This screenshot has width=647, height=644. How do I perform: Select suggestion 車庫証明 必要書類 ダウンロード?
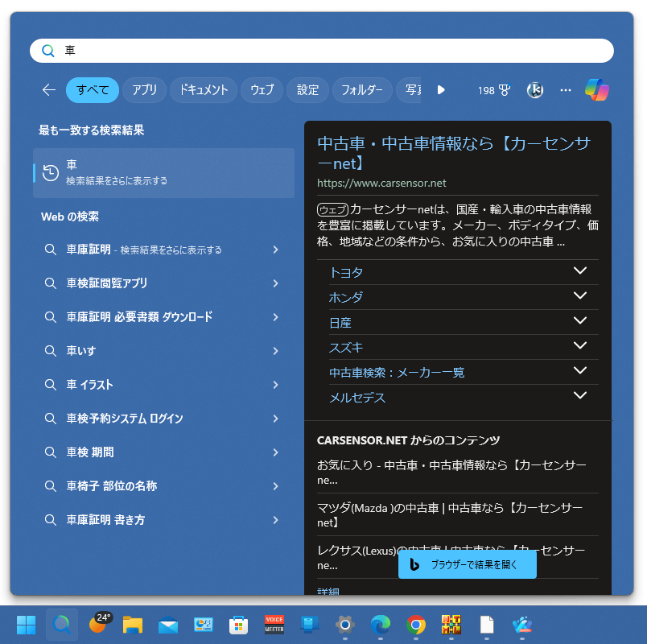164,317
